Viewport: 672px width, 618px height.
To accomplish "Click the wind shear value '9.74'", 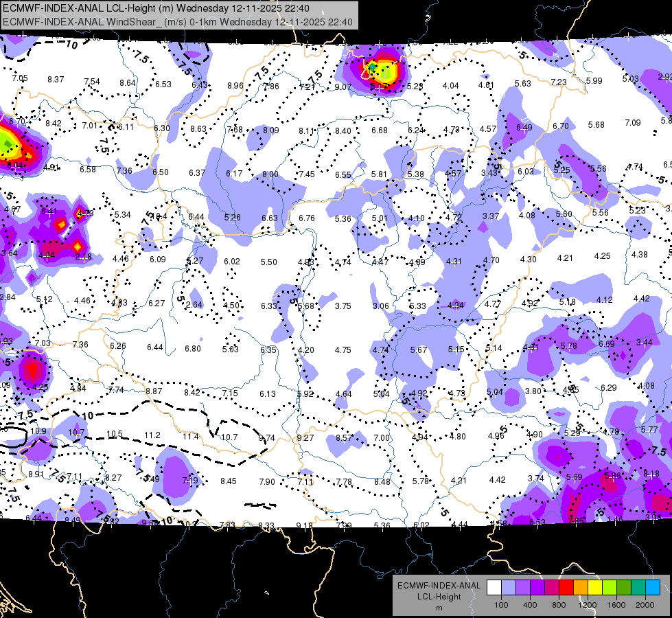I will click(x=267, y=438).
